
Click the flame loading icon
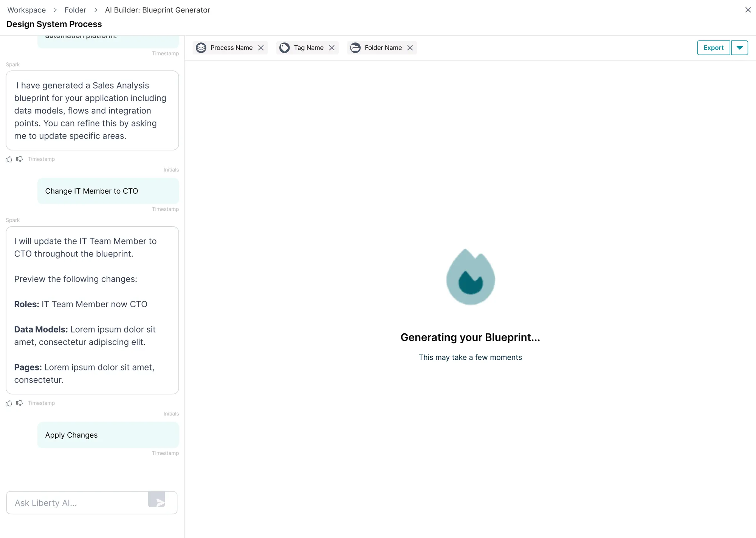471,277
